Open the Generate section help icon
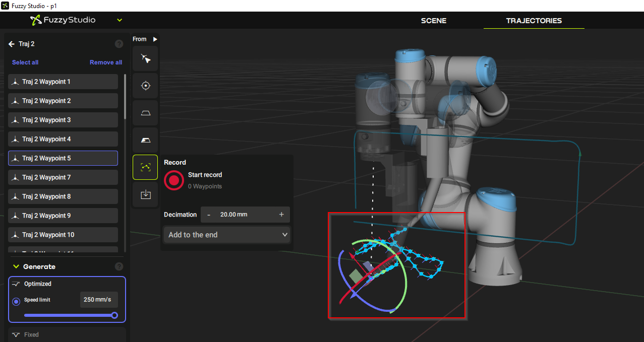644x342 pixels. click(119, 266)
